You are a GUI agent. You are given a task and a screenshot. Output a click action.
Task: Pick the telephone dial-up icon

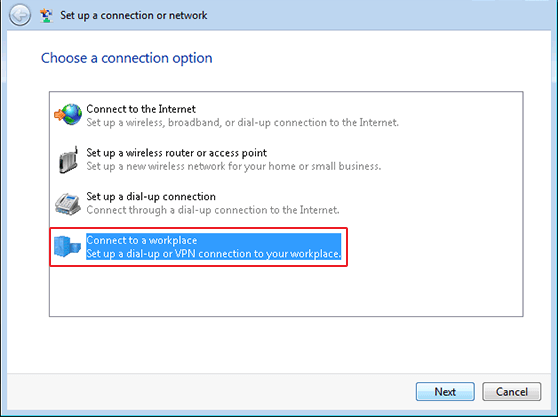[68, 203]
